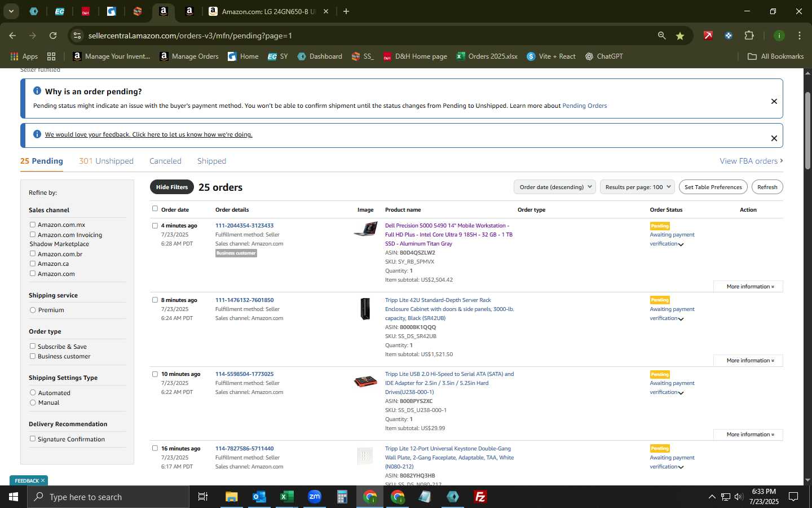Open the Apps bookmarks shortcut
Screen dimensions: 812x508
click(x=24, y=56)
